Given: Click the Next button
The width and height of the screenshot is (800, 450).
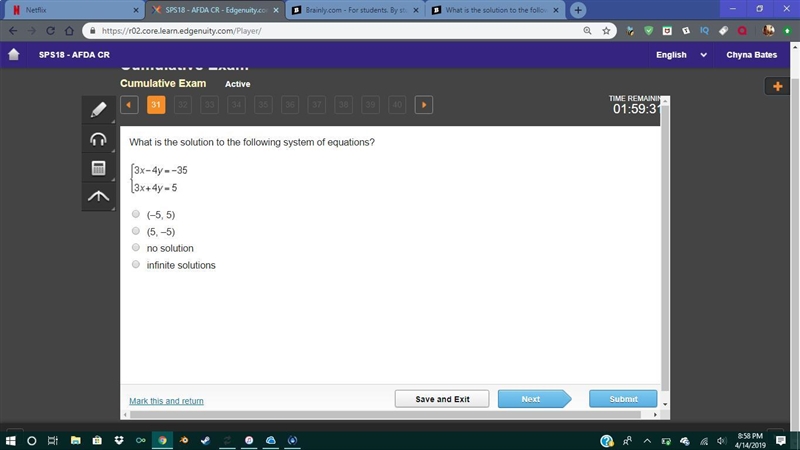Looking at the screenshot, I should click(x=534, y=399).
